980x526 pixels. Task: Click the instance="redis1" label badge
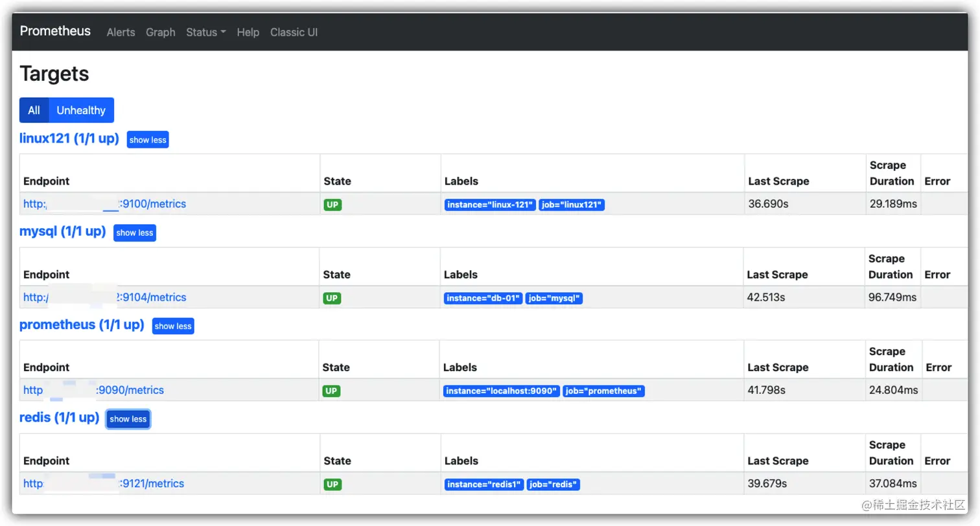point(484,485)
